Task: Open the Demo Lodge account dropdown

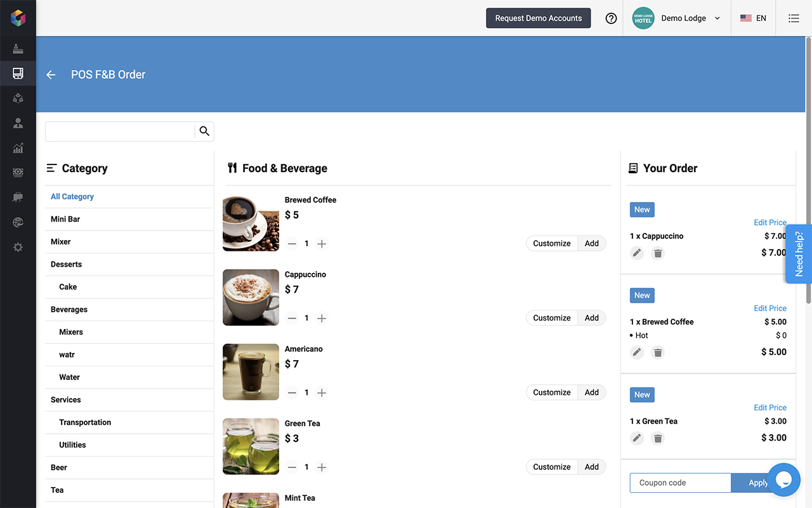Action: pyautogui.click(x=676, y=18)
